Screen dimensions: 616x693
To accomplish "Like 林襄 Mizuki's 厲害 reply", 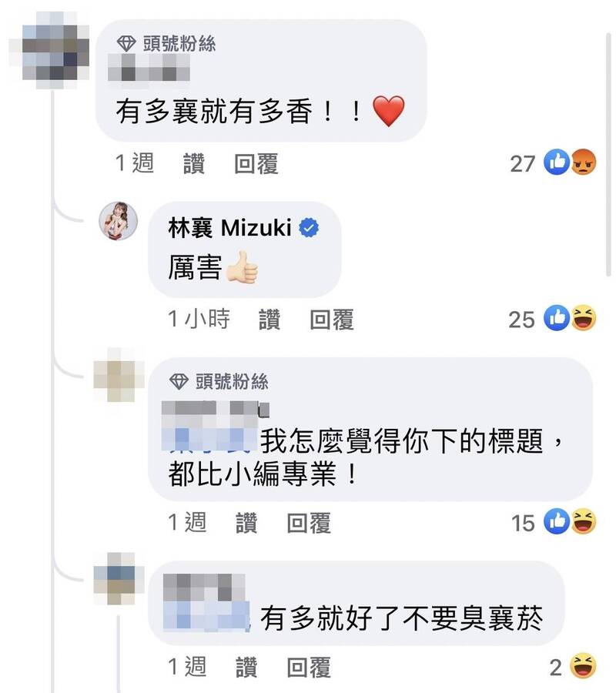I will click(269, 320).
